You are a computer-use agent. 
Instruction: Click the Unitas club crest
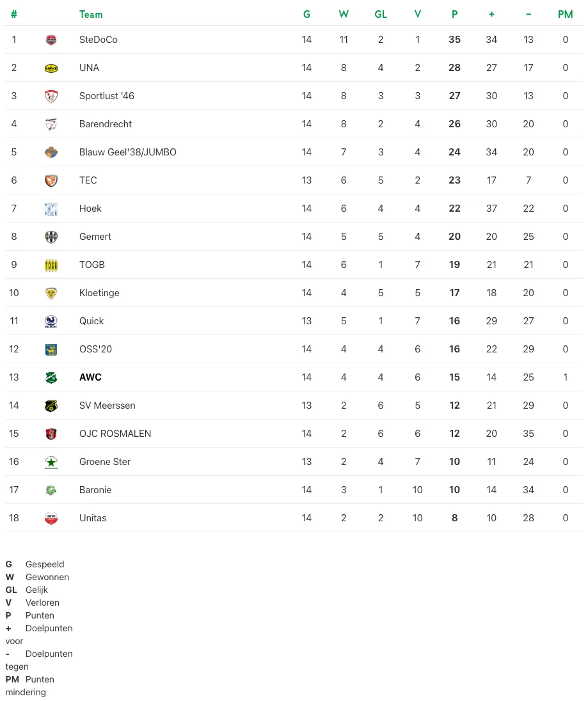tap(51, 519)
